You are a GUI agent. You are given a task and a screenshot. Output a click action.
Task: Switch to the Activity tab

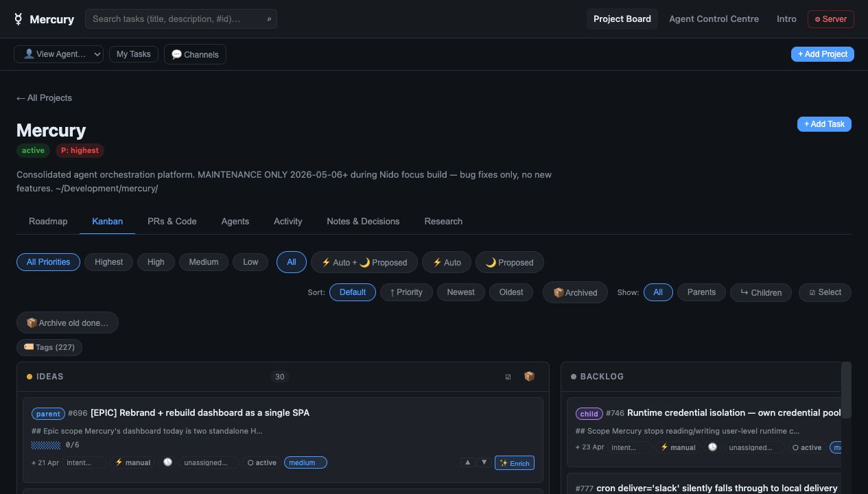[x=288, y=221]
